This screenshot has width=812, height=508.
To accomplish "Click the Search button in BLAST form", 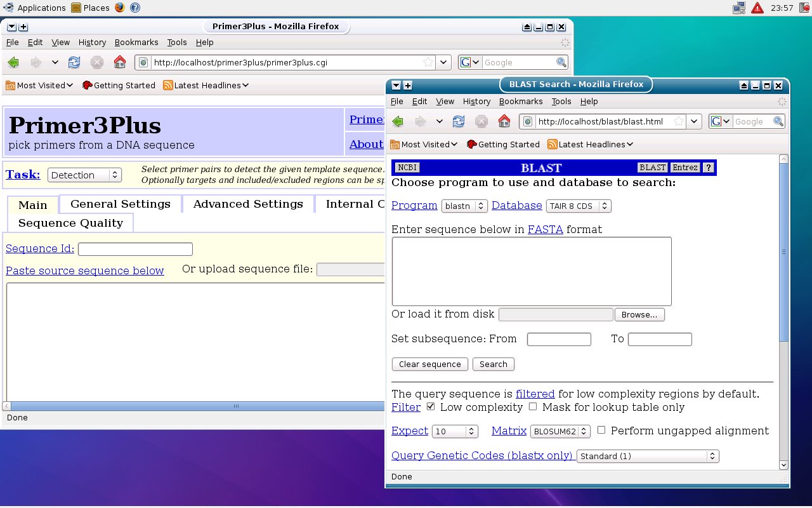I will click(x=494, y=364).
